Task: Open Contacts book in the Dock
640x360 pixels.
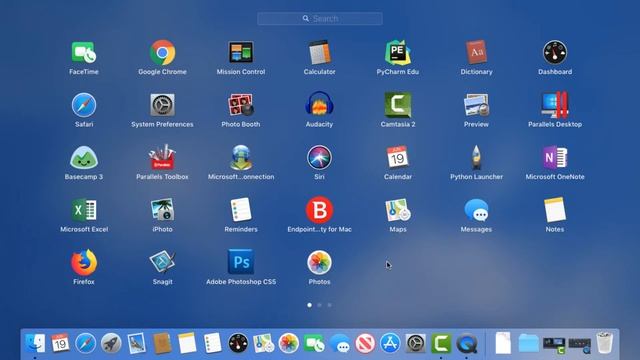Action: [x=162, y=343]
